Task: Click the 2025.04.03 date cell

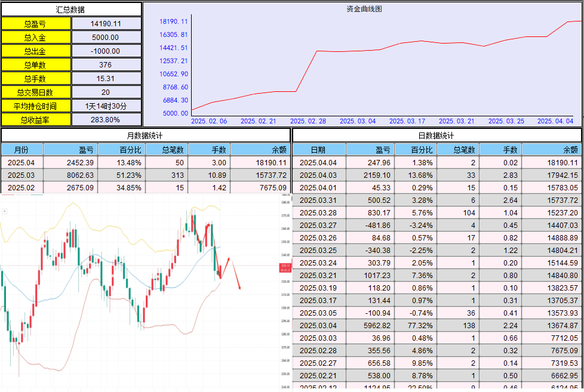Action: click(x=319, y=175)
